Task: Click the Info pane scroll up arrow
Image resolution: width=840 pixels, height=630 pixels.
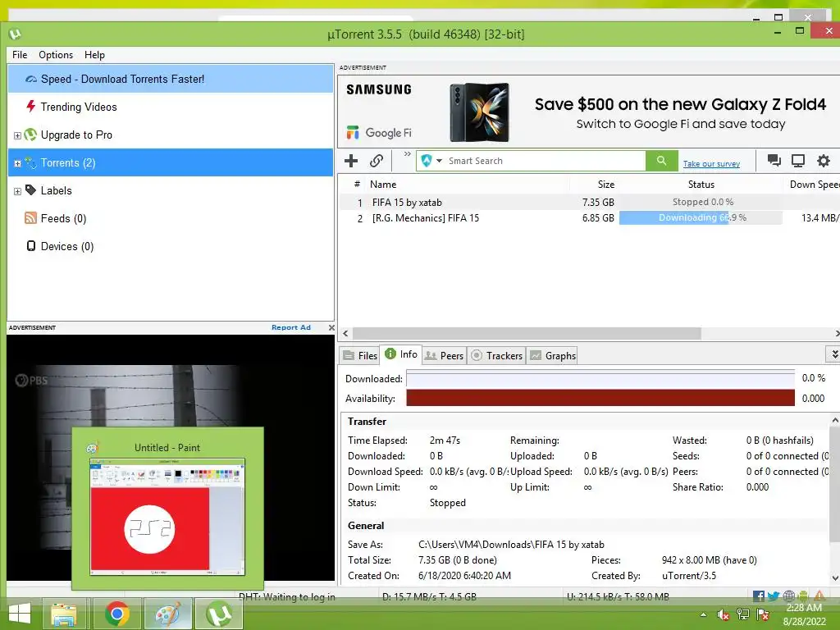Action: pyautogui.click(x=834, y=421)
